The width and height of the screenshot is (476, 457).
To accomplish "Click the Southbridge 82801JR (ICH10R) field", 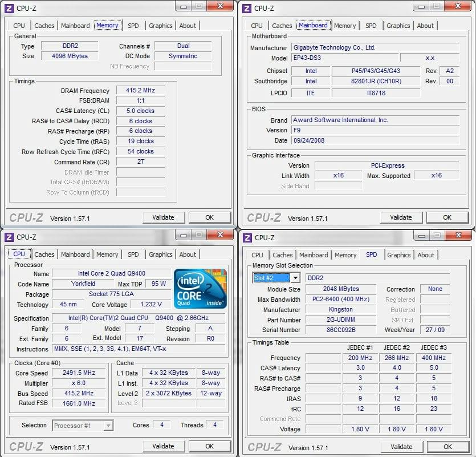I will coord(376,81).
